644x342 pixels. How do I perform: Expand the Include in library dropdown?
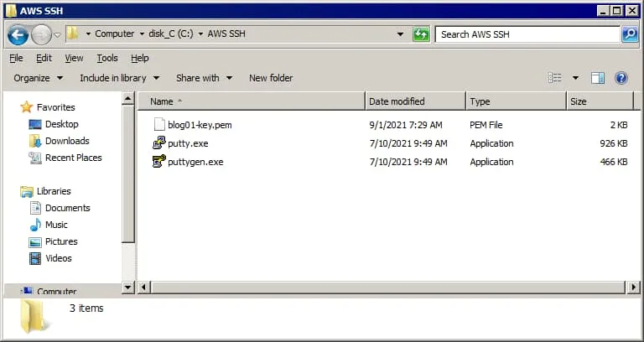(118, 78)
